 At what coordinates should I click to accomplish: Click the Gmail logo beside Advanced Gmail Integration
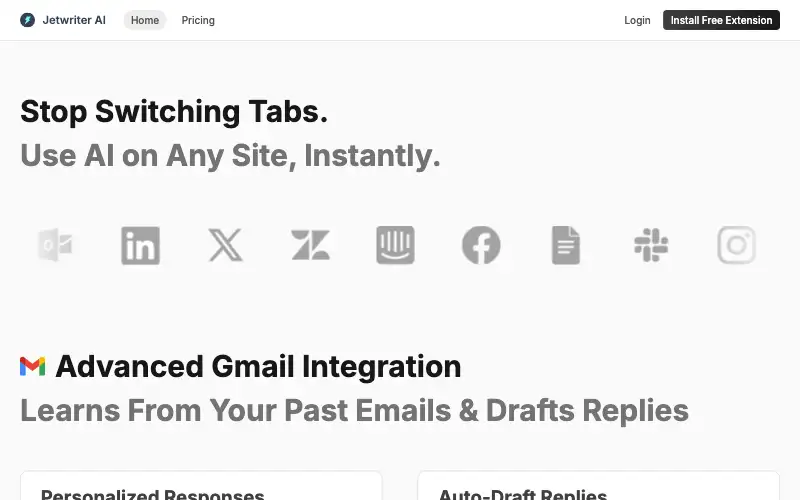33,366
